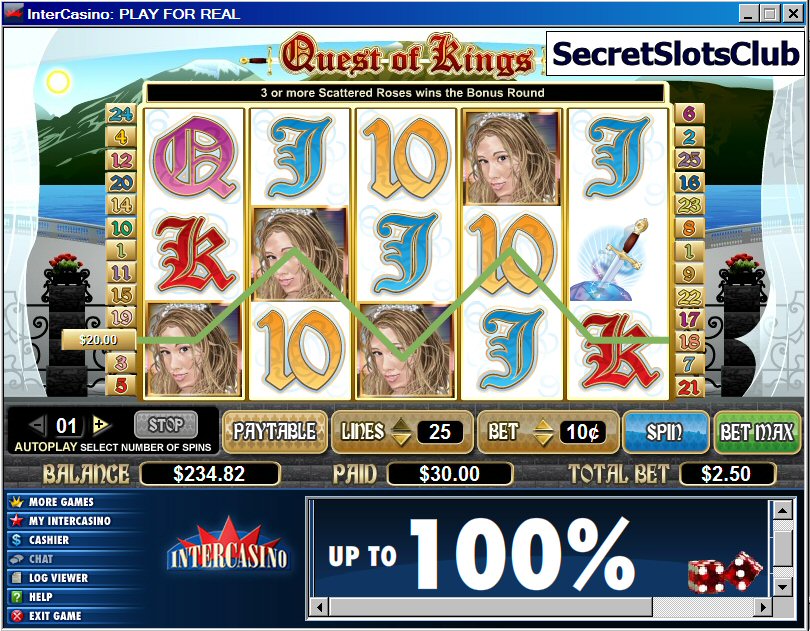Stop the autoplay
Screen dimensions: 810x631
(166, 425)
